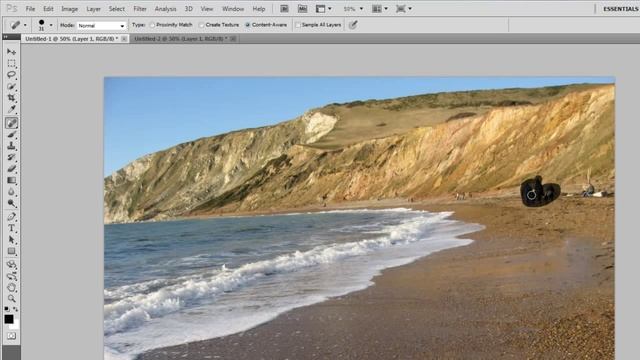640x360 pixels.
Task: Click the black foreground color swatch
Action: click(x=9, y=319)
